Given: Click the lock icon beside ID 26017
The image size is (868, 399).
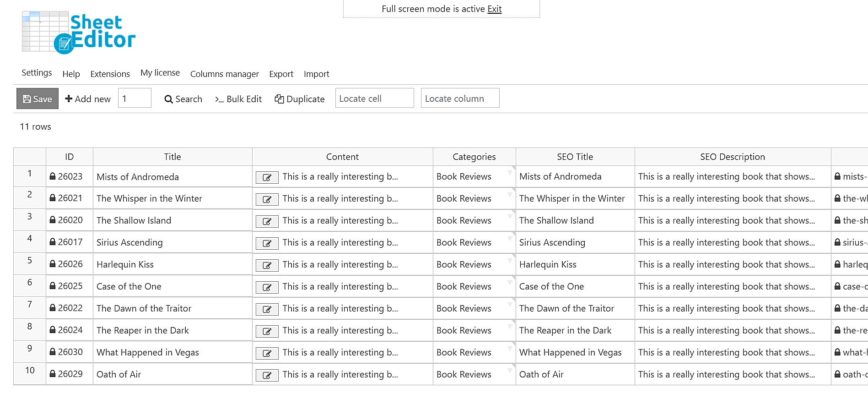Looking at the screenshot, I should pos(53,242).
